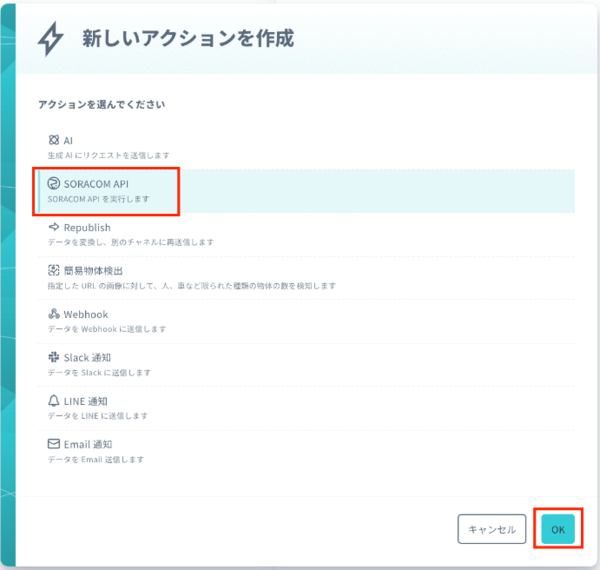
Task: Click description データを変換し、別のチャネルに再送信します
Action: click(130, 242)
